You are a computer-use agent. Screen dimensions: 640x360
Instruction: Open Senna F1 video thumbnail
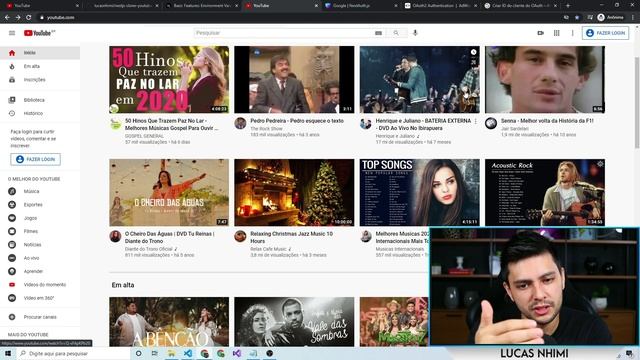coord(545,80)
